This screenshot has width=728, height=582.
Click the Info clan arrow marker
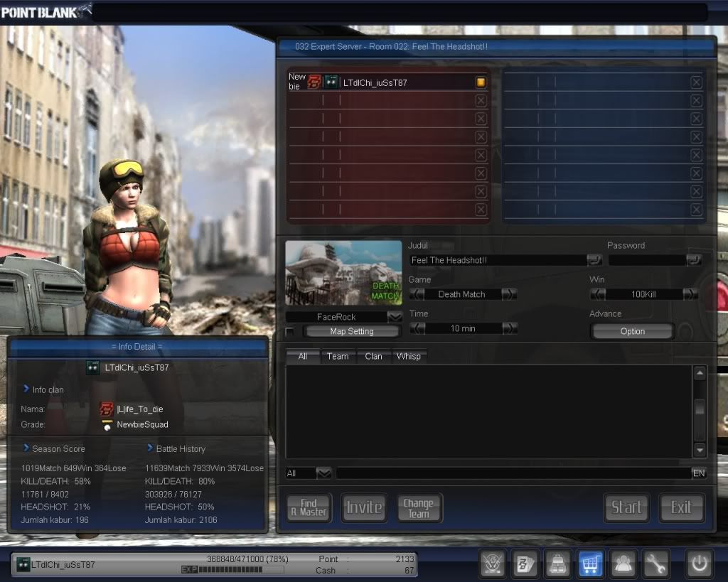coord(26,389)
